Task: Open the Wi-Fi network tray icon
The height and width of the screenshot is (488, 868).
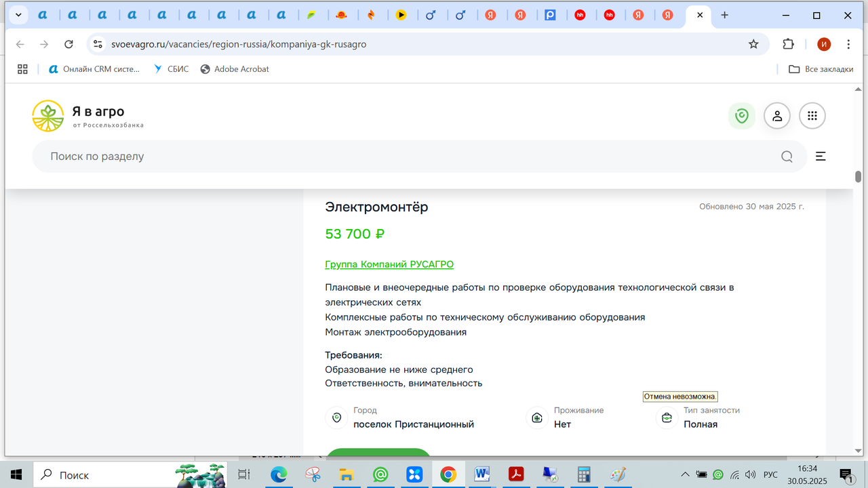Action: point(734,474)
